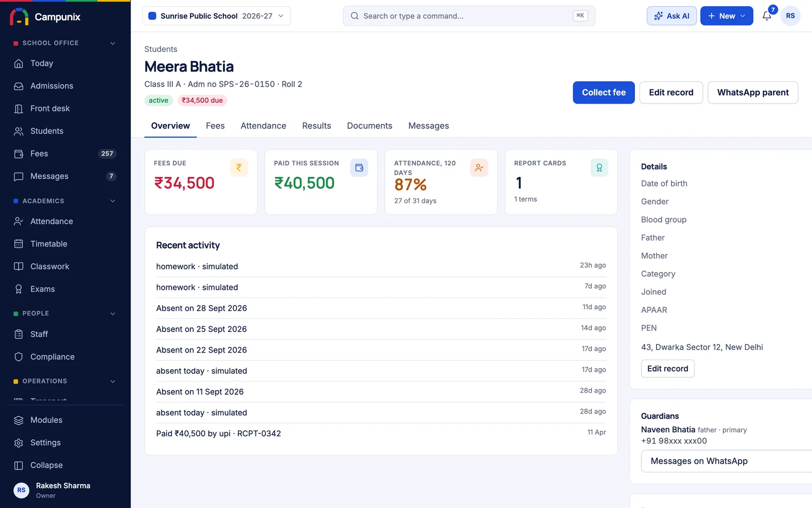Screen dimensions: 812x508
Task: Open the Today page icon in sidebar
Action: 19,63
